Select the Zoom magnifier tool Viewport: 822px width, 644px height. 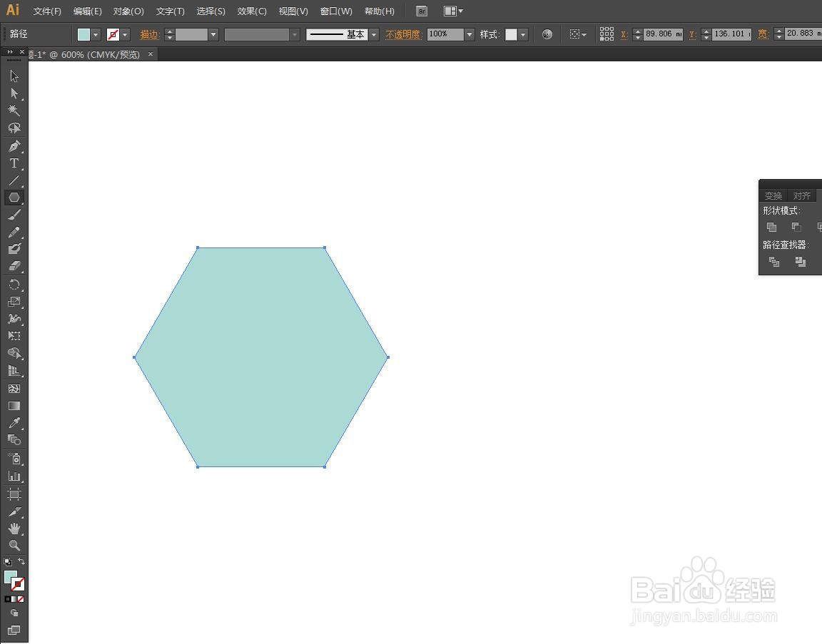14,546
